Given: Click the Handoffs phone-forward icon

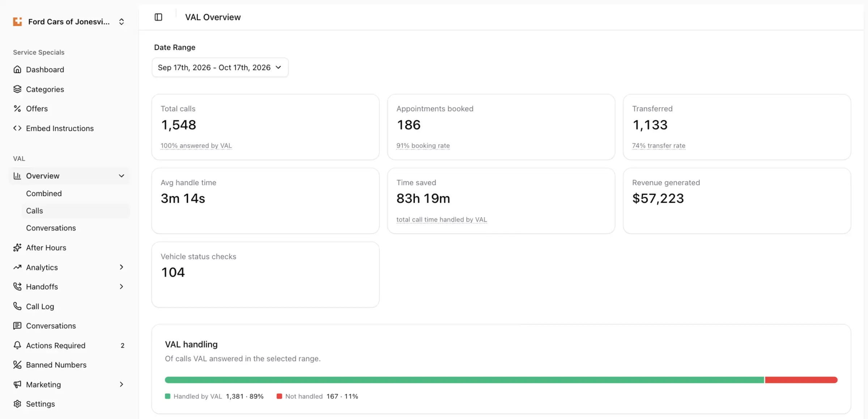Looking at the screenshot, I should [x=17, y=287].
